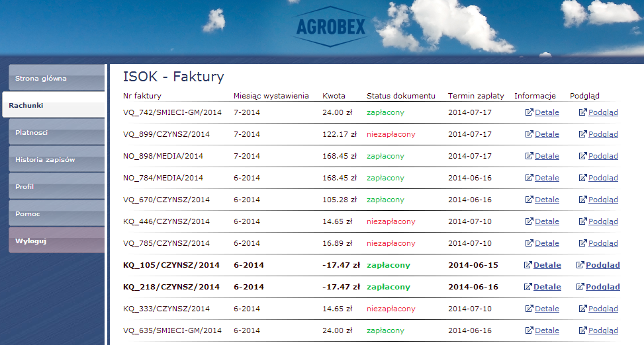Open Detale link for KQ_333/CZYNSZ/2014
Viewport: 644px width, 345px height.
click(547, 309)
